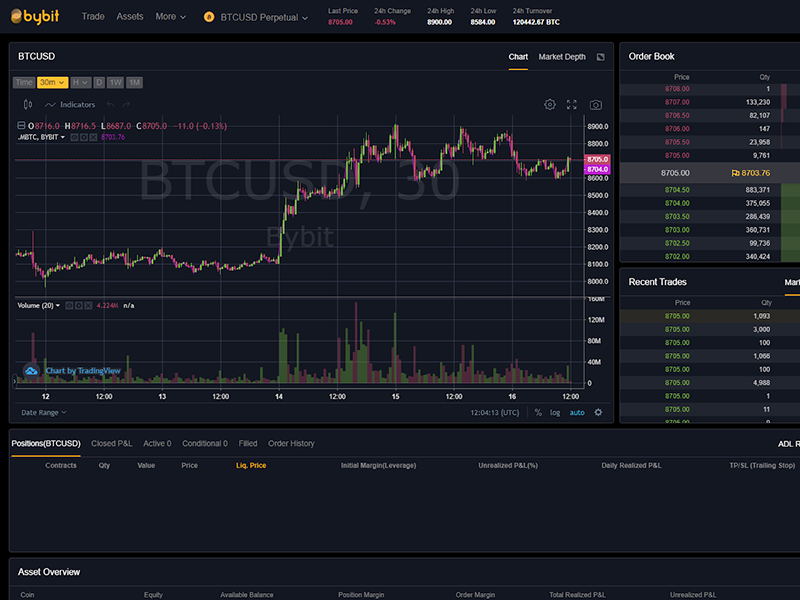Remove the Volume indicator with X
Viewport: 800px width, 600px height.
tap(88, 306)
